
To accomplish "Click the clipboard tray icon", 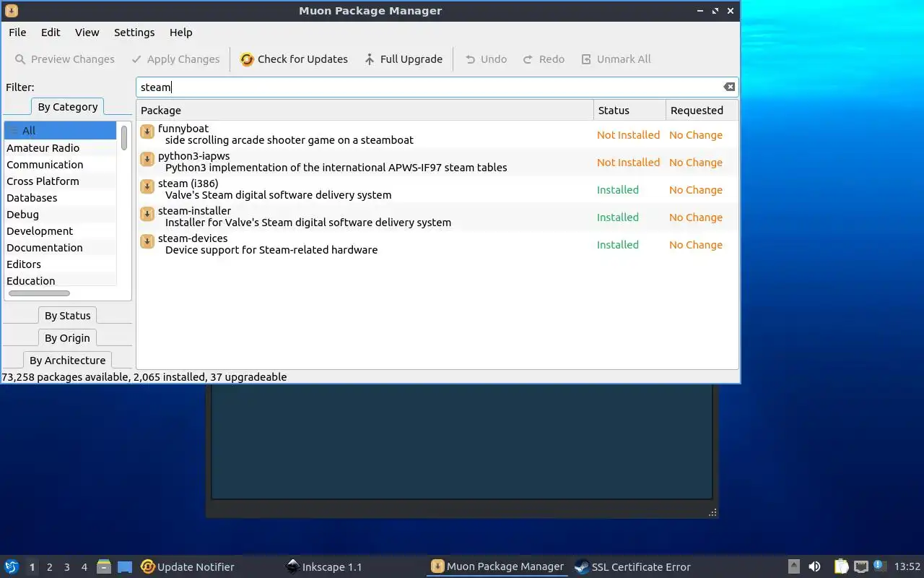I will (x=841, y=567).
